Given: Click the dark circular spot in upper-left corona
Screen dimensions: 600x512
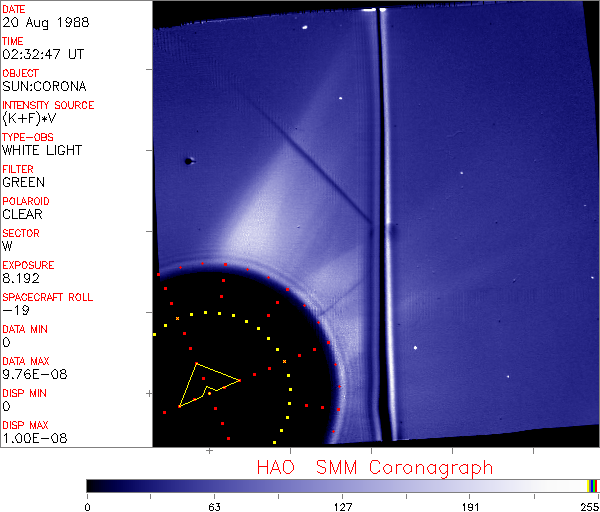Looking at the screenshot, I should click(187, 160).
